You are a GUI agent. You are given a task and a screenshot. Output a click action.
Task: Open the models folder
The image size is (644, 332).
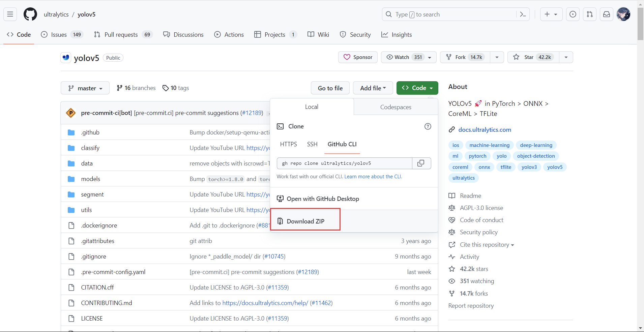[x=90, y=179]
